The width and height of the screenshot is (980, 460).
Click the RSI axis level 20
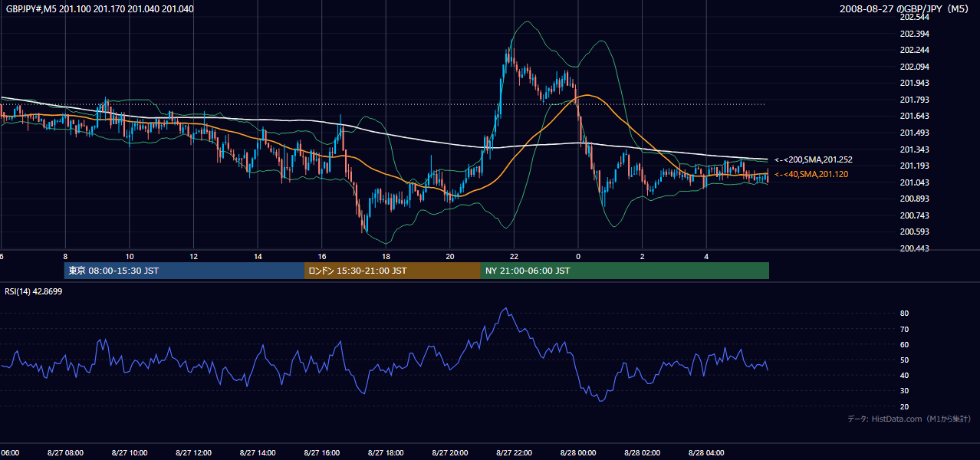(x=905, y=406)
